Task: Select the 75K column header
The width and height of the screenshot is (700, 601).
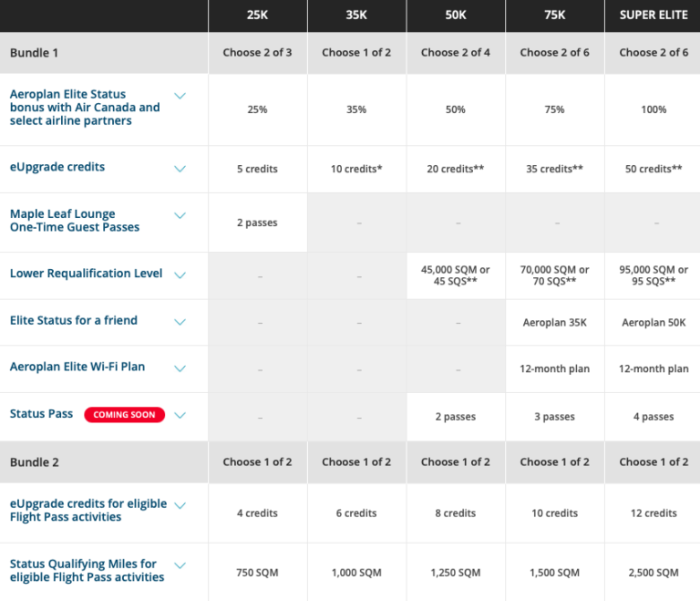Action: point(554,16)
